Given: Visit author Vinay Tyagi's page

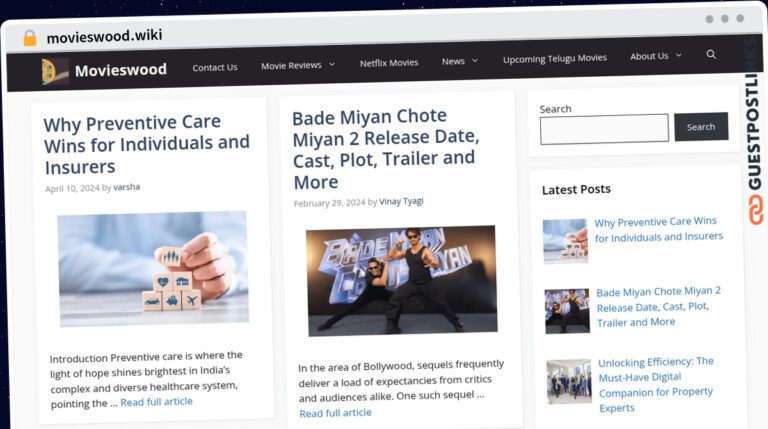Looking at the screenshot, I should coord(401,201).
